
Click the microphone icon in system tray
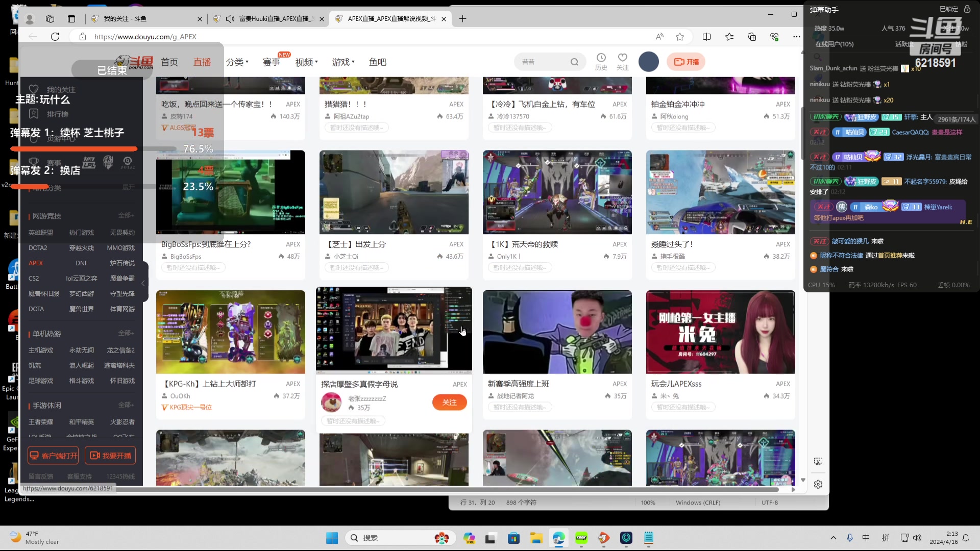point(850,538)
